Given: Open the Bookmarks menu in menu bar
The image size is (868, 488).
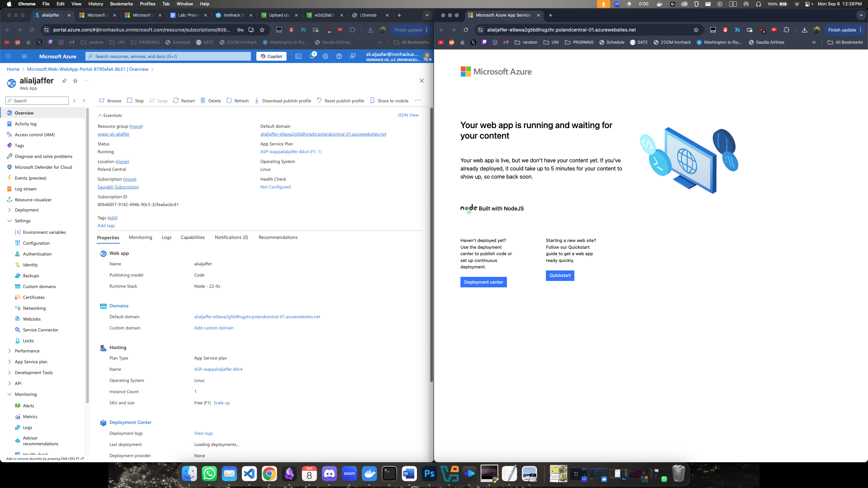Looking at the screenshot, I should 121,4.
